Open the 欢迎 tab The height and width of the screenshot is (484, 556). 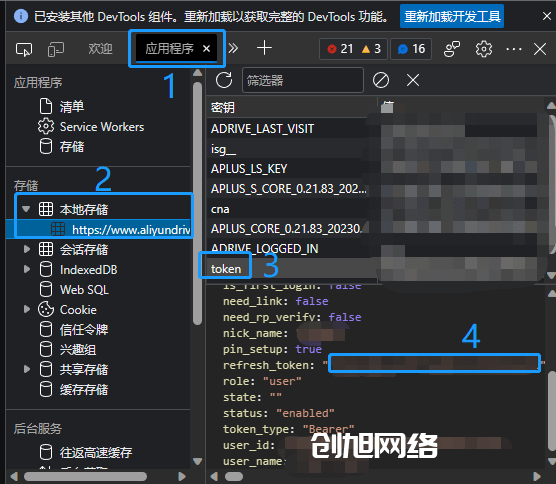100,49
